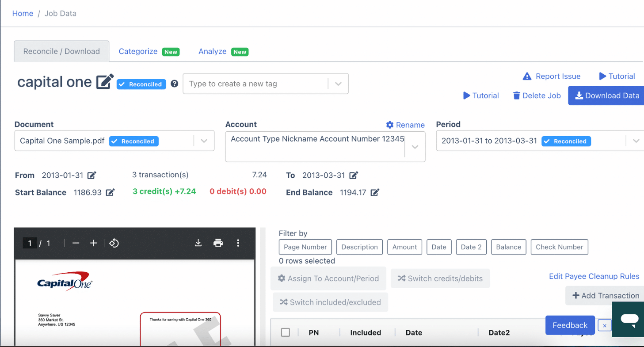Rotate the PDF page in the viewer
Screen dimensions: 644x347
114,243
